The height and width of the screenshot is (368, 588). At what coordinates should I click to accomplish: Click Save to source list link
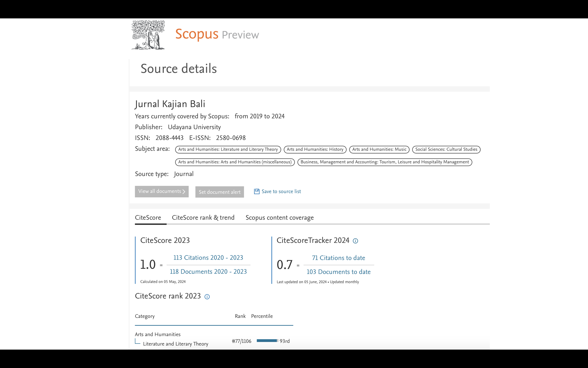pos(281,192)
